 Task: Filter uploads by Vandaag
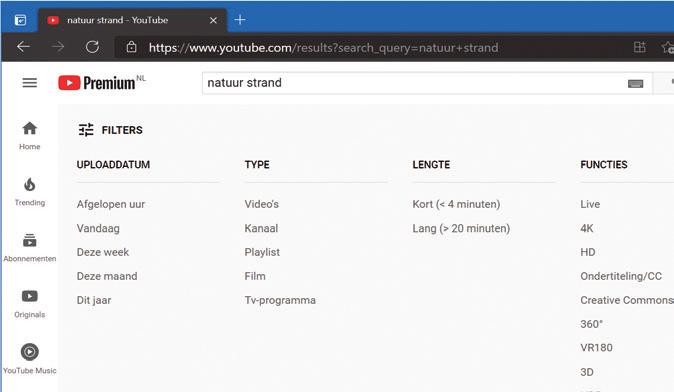point(98,228)
